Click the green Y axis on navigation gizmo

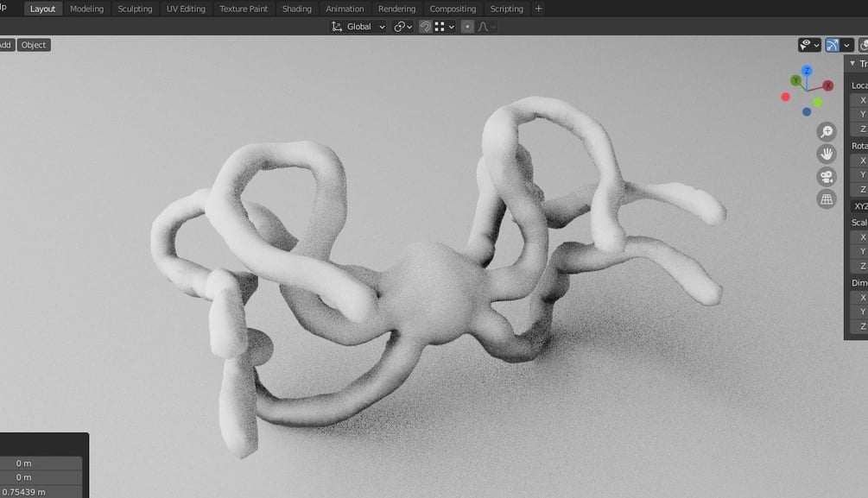tap(796, 81)
